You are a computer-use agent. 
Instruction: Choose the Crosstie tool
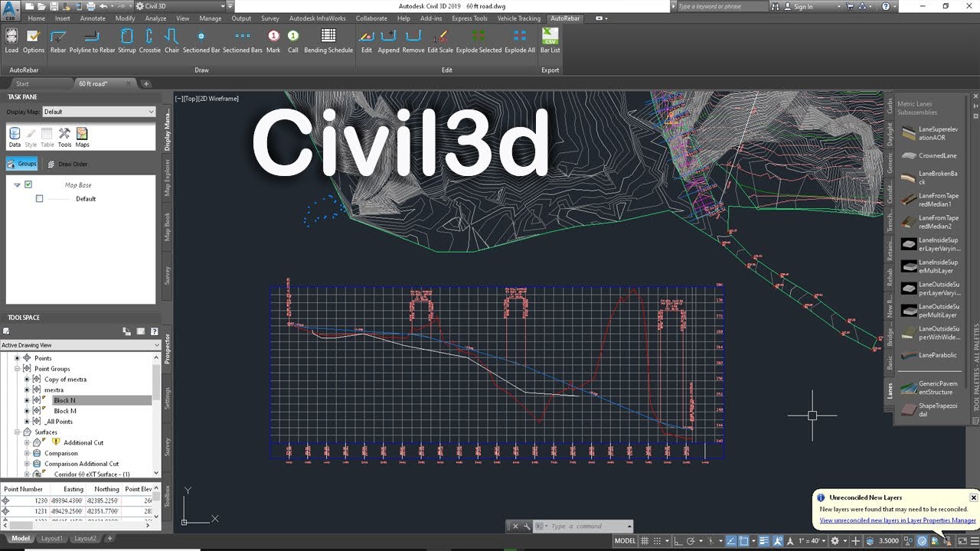pyautogui.click(x=150, y=41)
